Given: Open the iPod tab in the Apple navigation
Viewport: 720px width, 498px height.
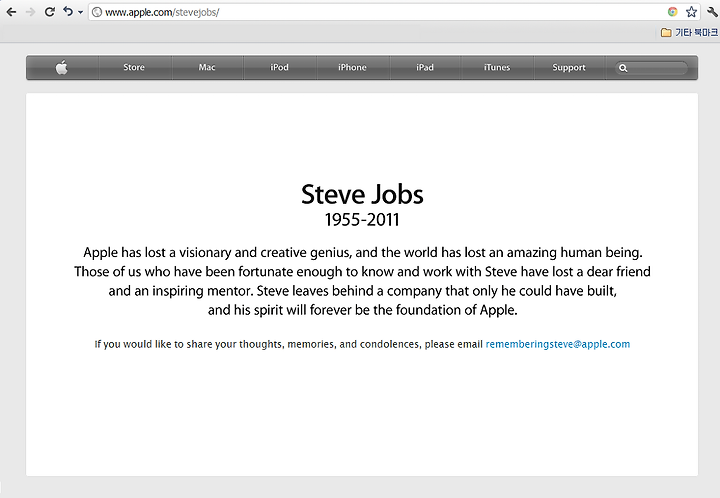Looking at the screenshot, I should 280,67.
